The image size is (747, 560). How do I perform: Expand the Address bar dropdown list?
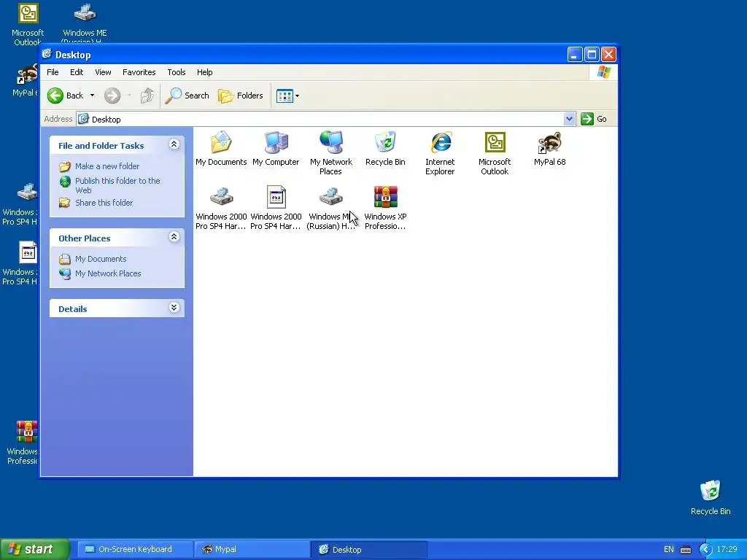pos(569,119)
